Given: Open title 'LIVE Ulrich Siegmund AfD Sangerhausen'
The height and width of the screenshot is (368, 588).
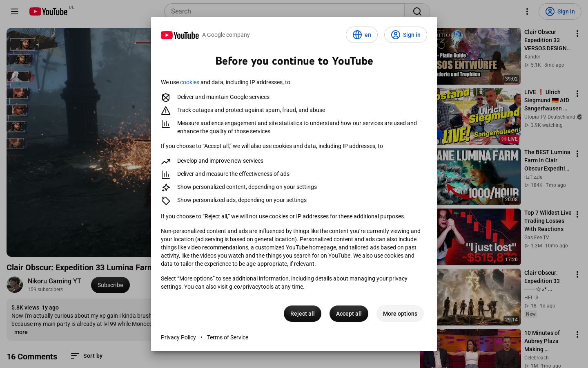Looking at the screenshot, I should (x=547, y=100).
